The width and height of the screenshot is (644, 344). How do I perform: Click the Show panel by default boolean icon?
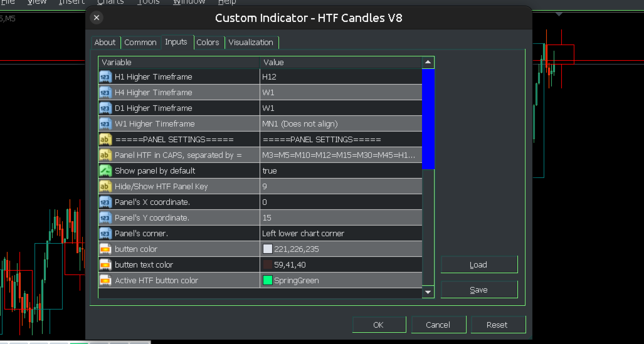coord(105,170)
